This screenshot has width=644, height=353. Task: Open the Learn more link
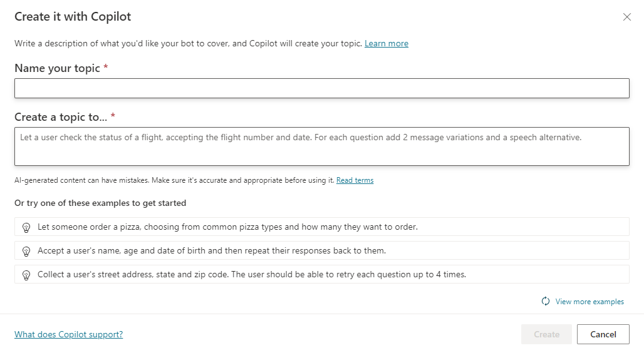[x=386, y=44]
